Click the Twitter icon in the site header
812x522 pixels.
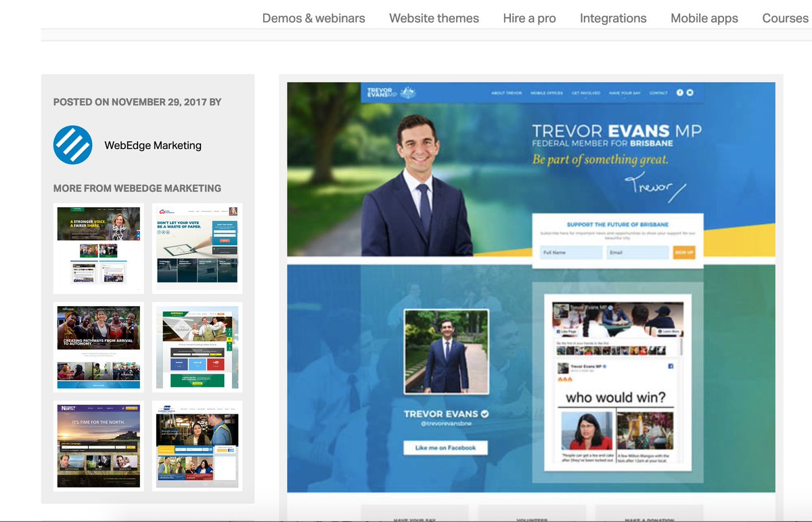click(x=690, y=93)
